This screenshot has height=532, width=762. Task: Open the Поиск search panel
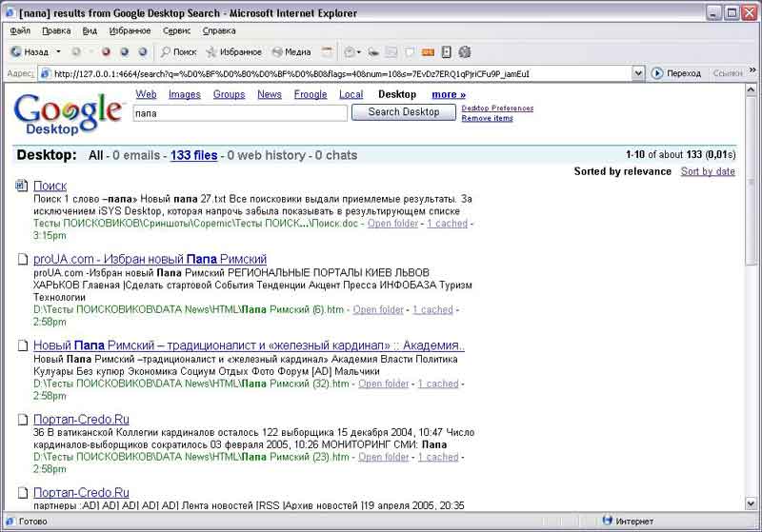tap(178, 52)
